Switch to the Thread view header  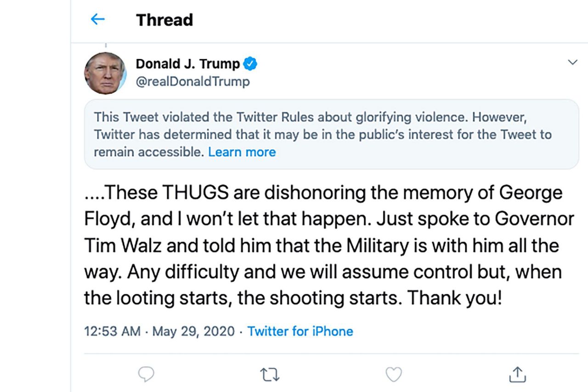[164, 19]
